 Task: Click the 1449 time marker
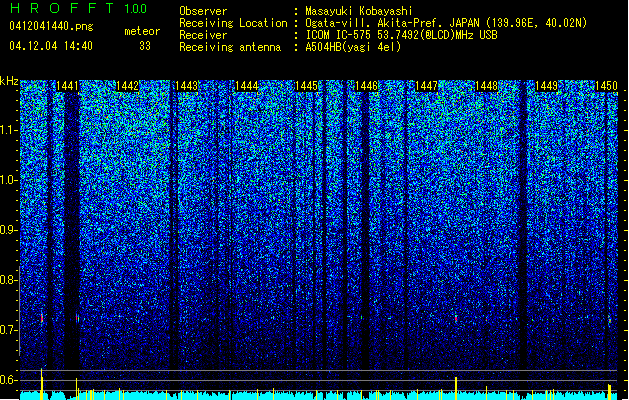[546, 86]
